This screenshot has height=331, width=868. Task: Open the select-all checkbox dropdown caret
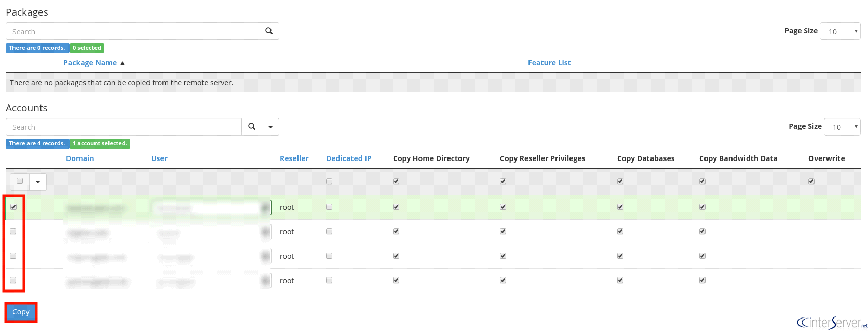[38, 182]
